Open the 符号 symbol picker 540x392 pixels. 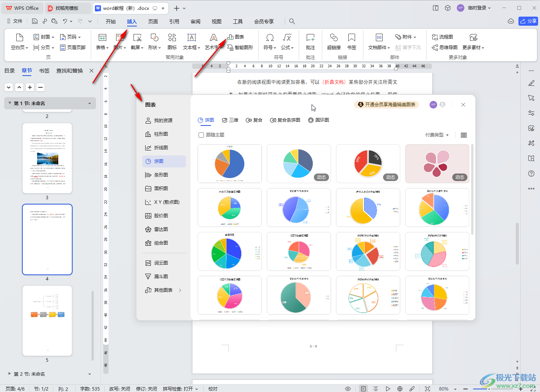pos(270,42)
